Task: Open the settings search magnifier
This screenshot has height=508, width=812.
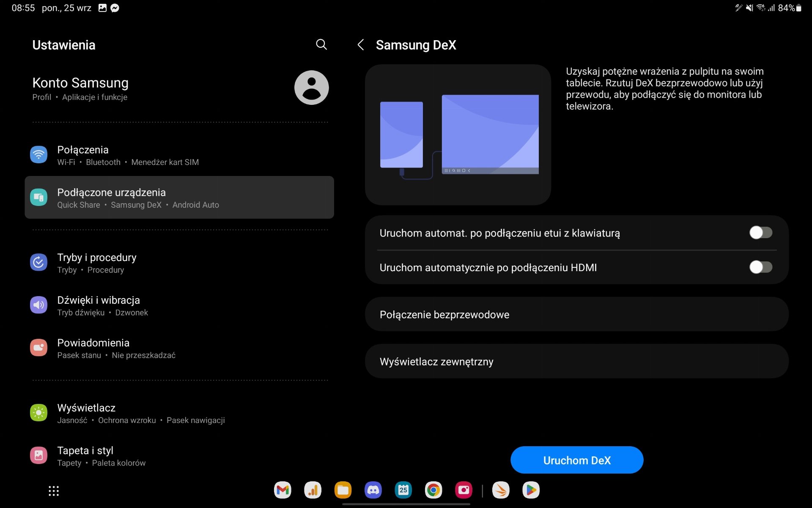Action: (x=321, y=44)
